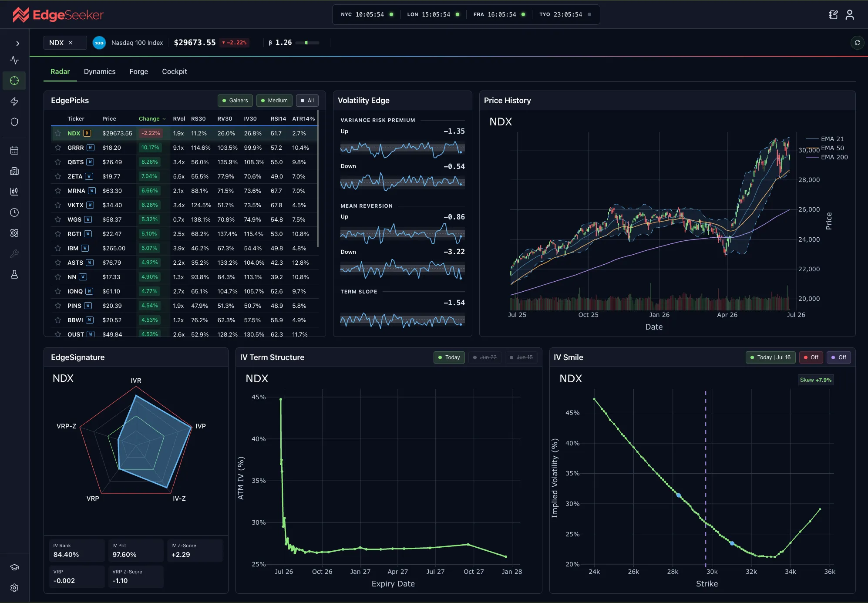Toggle the Today series in IV Term Structure
The height and width of the screenshot is (603, 868).
coord(449,357)
